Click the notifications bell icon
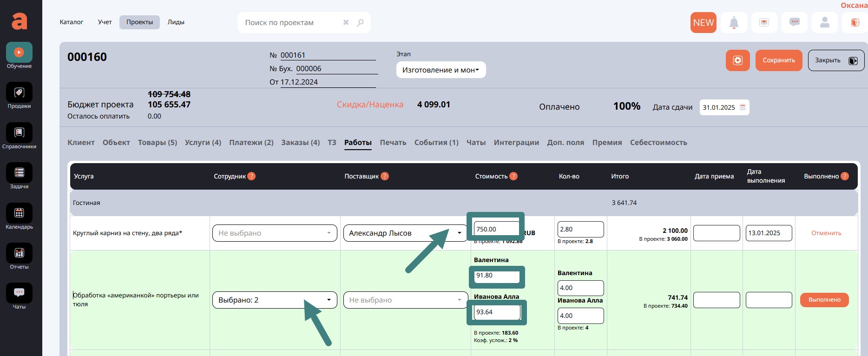The width and height of the screenshot is (868, 356). (734, 22)
